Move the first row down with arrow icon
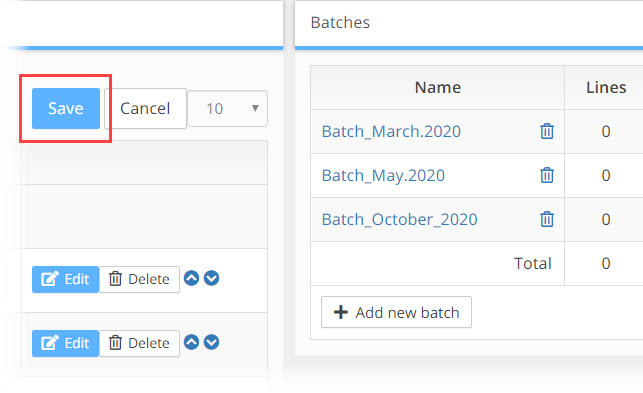 tap(212, 279)
